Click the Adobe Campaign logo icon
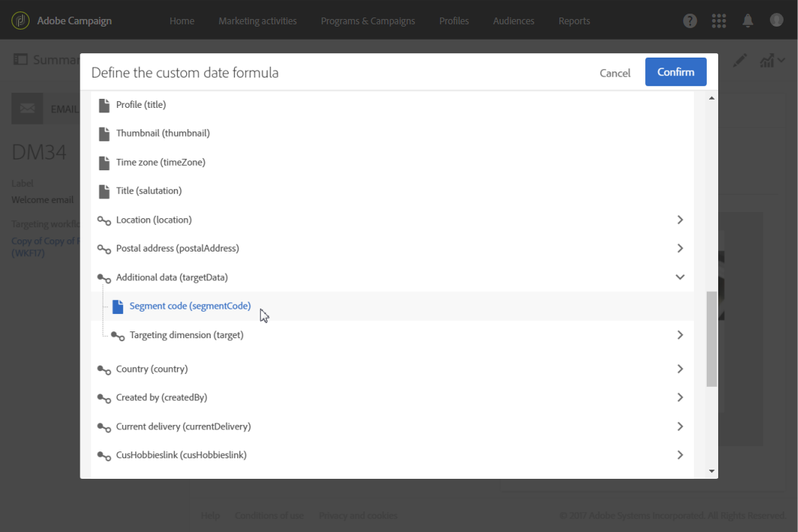798x532 pixels. [x=21, y=21]
